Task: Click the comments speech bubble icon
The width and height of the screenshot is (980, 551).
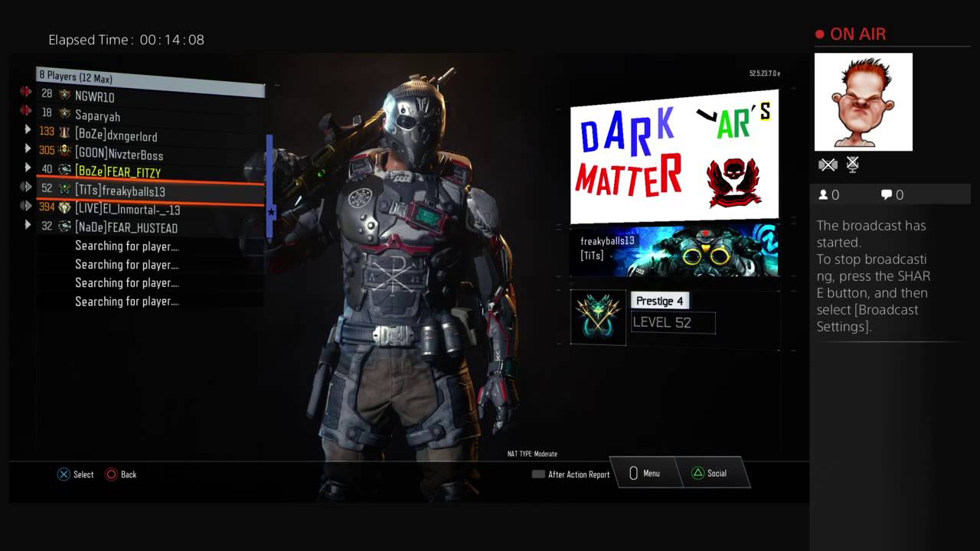Action: (x=887, y=195)
